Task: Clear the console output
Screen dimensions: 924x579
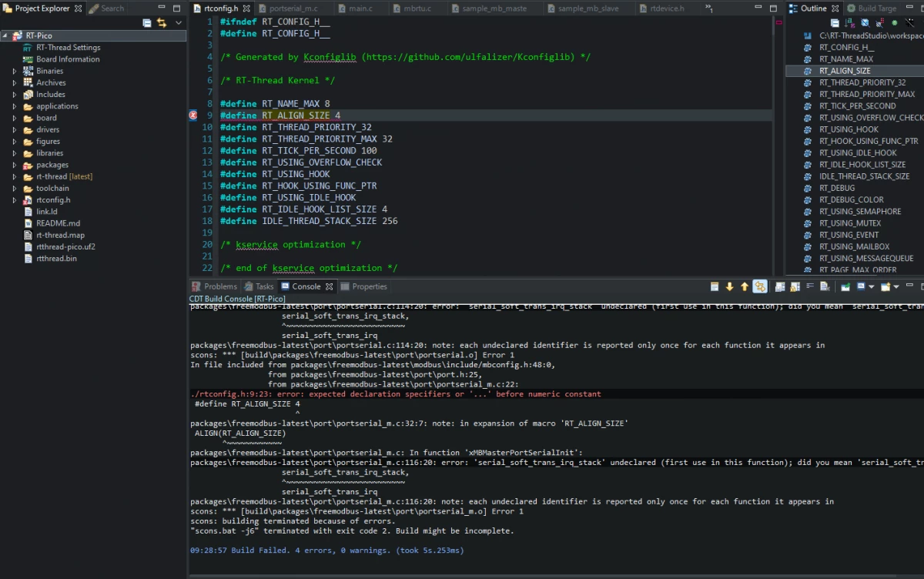Action: 825,286
